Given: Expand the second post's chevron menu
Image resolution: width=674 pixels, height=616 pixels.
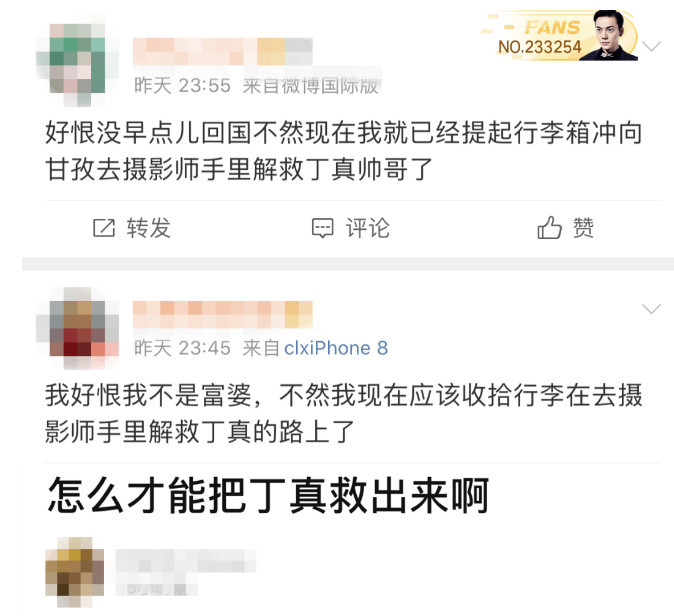Looking at the screenshot, I should pyautogui.click(x=652, y=308).
